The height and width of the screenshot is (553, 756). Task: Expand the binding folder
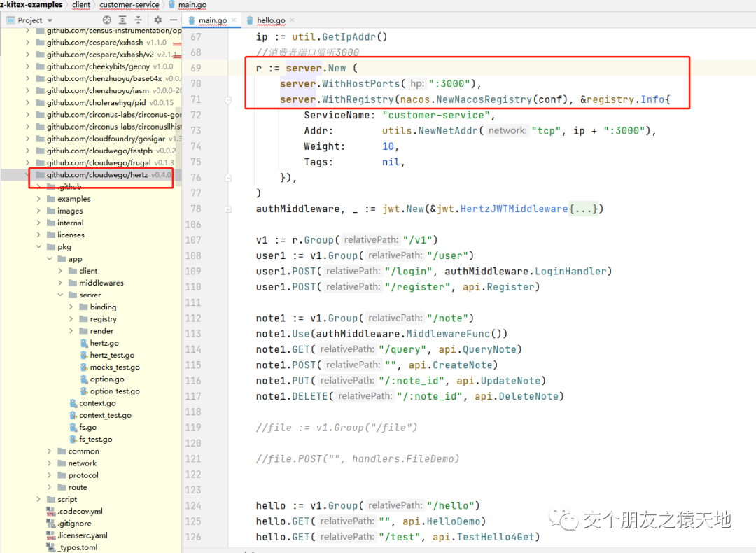tap(71, 307)
